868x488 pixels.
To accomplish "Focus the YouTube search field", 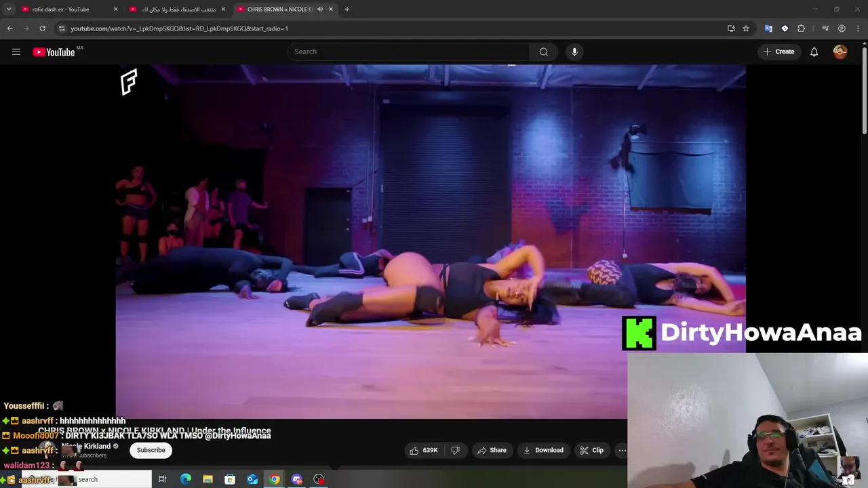I will tap(409, 52).
